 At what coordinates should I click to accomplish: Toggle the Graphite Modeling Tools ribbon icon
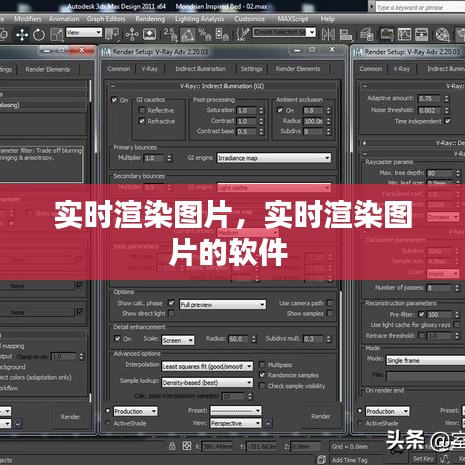pos(387,34)
